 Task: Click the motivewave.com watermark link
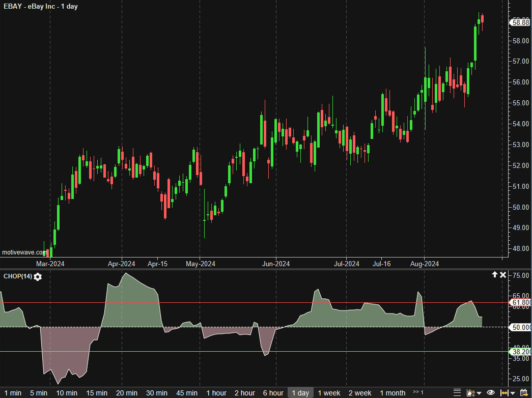24,252
